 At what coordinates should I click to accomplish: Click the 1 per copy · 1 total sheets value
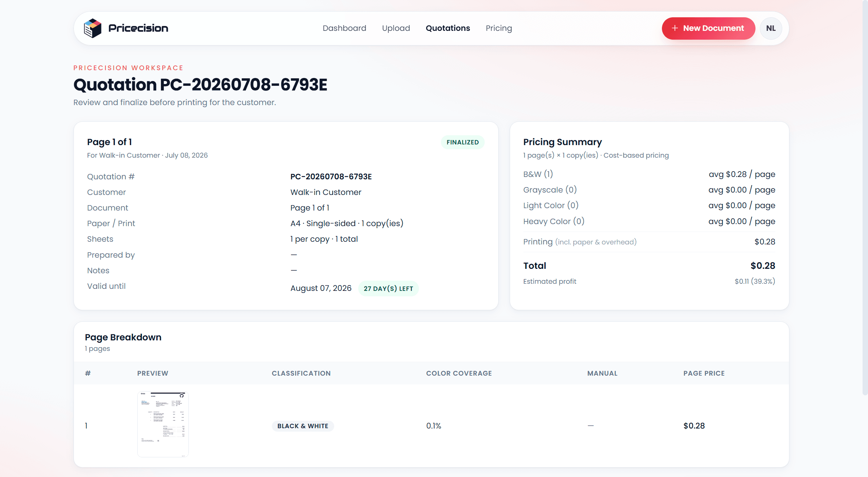point(324,239)
